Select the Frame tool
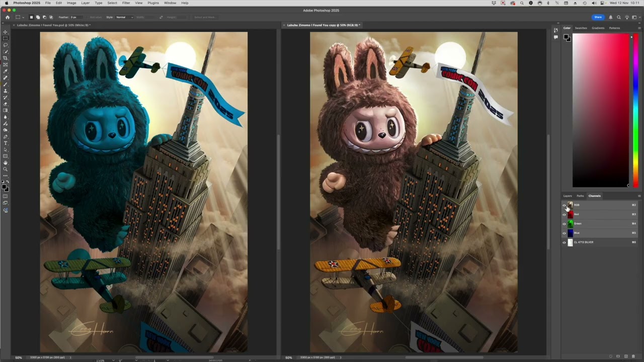644x362 pixels. (6, 64)
